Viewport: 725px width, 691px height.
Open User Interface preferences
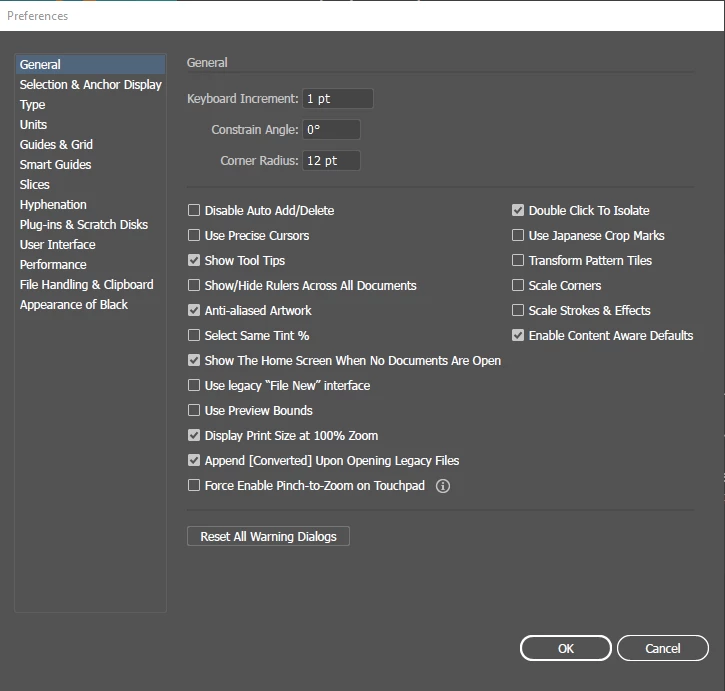coord(91,245)
